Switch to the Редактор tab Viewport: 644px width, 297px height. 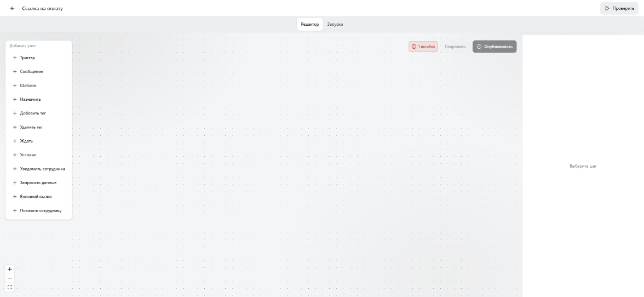[310, 24]
